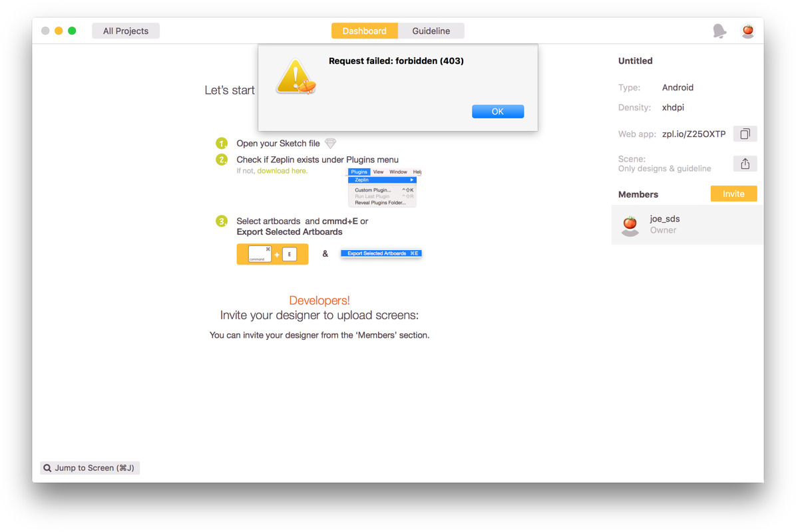Click 'Request failed: forbidden (403)' message
This screenshot has height=532, width=796.
click(x=396, y=61)
